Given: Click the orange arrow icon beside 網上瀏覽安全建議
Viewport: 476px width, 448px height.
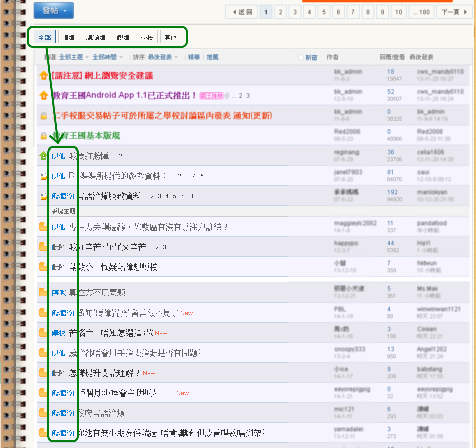Looking at the screenshot, I should (x=43, y=76).
